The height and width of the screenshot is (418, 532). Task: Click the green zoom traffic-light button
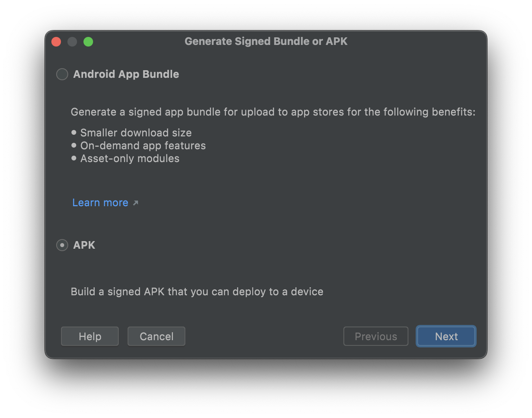pyautogui.click(x=88, y=41)
